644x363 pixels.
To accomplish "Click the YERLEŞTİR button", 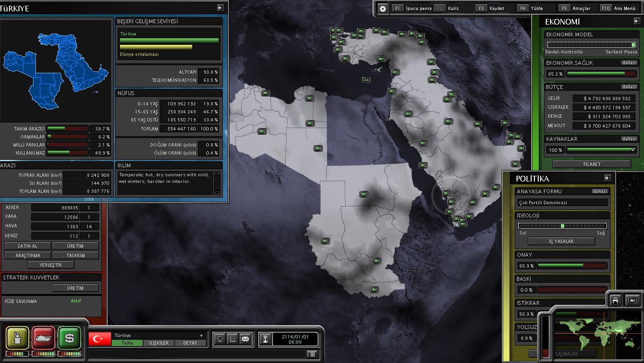I will (51, 265).
